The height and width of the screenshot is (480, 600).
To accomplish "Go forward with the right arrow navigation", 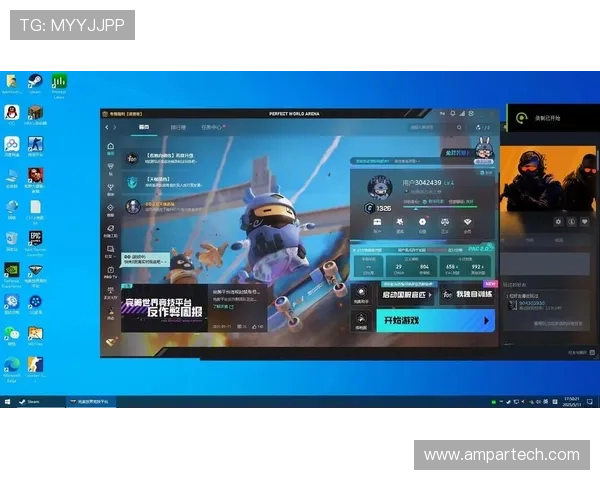I will pos(114,127).
